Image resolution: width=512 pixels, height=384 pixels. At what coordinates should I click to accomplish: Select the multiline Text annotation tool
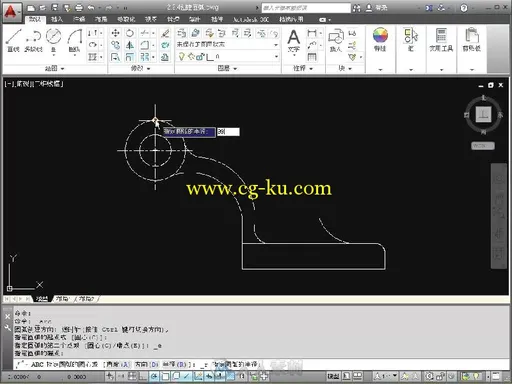coord(294,40)
